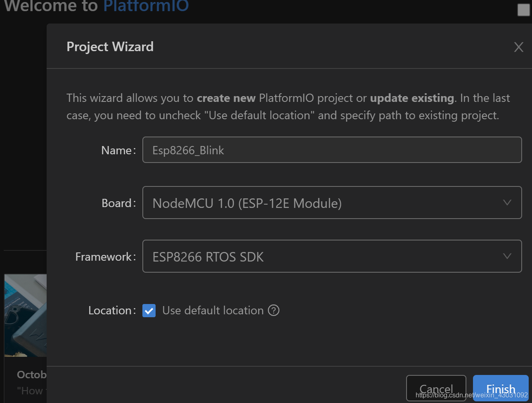532x403 pixels.
Task: Uncheck the Use default location checkbox
Action: 149,311
